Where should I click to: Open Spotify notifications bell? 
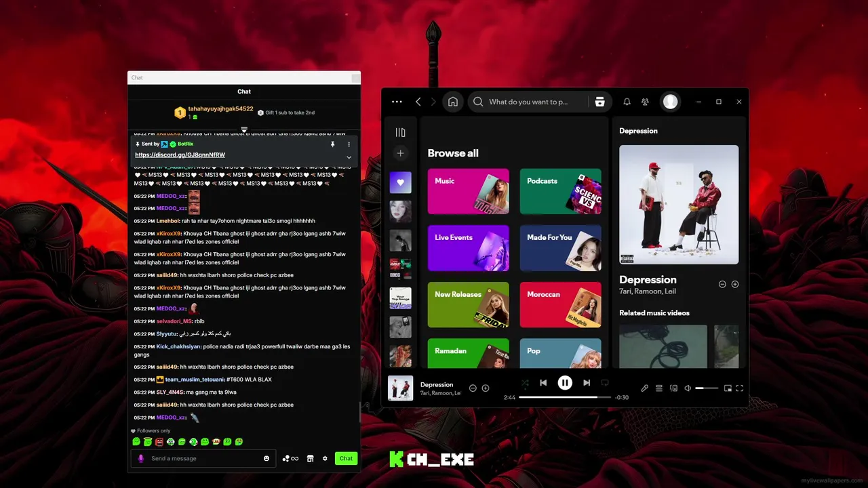coord(627,102)
